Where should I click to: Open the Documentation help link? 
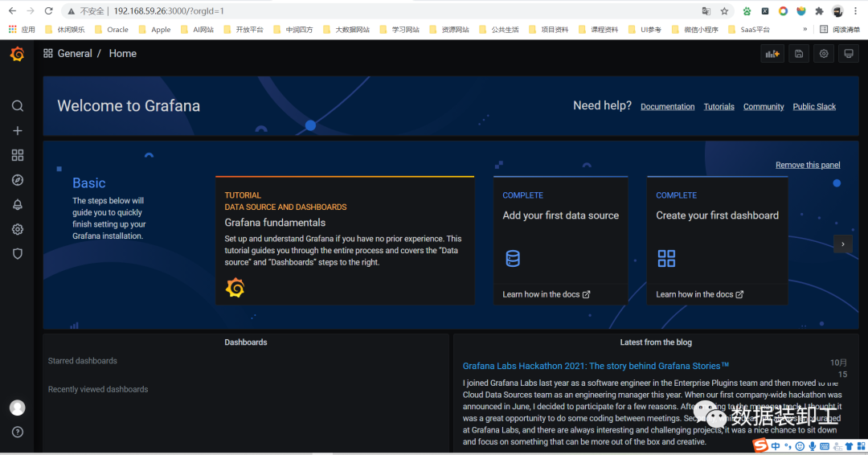coord(668,106)
